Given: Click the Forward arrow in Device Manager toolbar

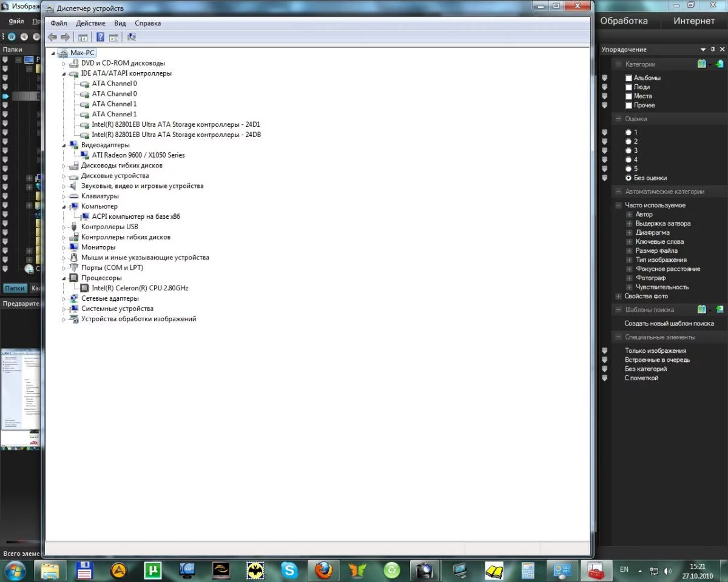Looking at the screenshot, I should point(65,37).
